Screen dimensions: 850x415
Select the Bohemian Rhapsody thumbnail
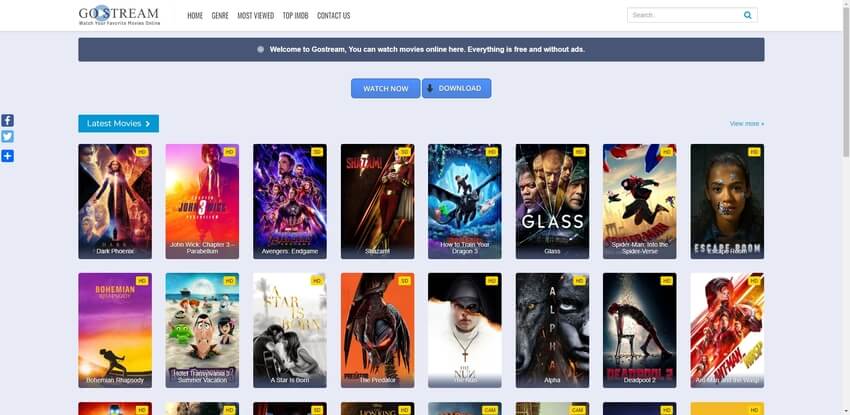115,330
